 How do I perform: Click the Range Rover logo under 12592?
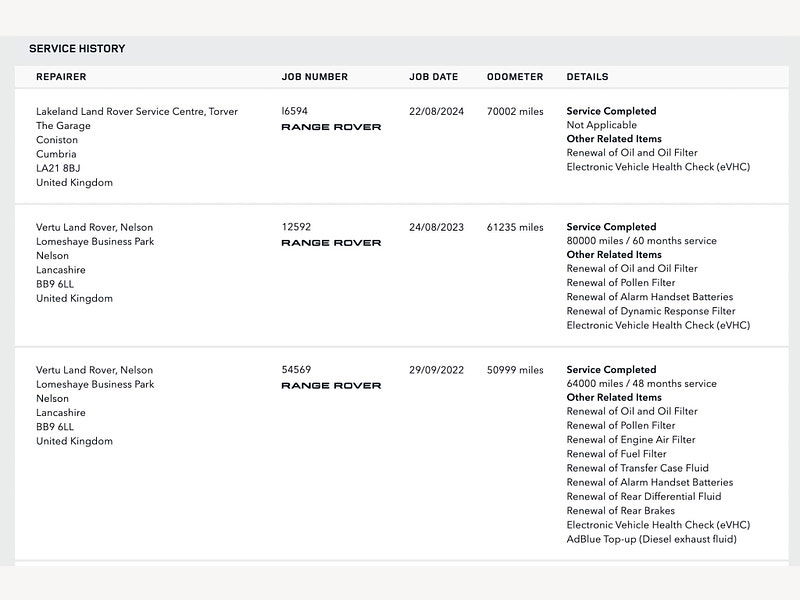coord(331,243)
